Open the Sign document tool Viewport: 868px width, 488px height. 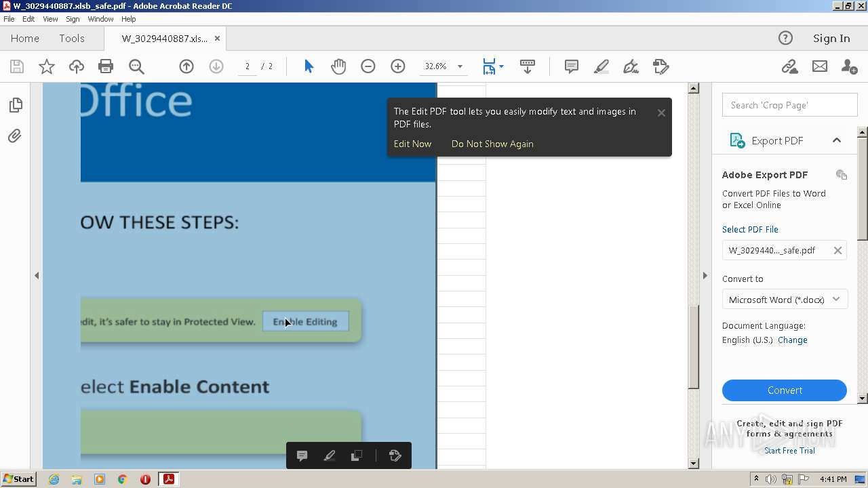(631, 66)
